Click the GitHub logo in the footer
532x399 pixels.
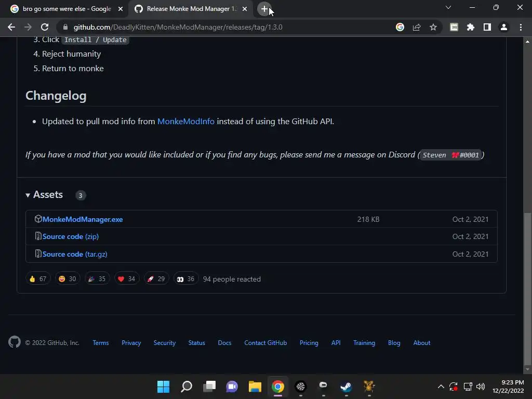15,342
